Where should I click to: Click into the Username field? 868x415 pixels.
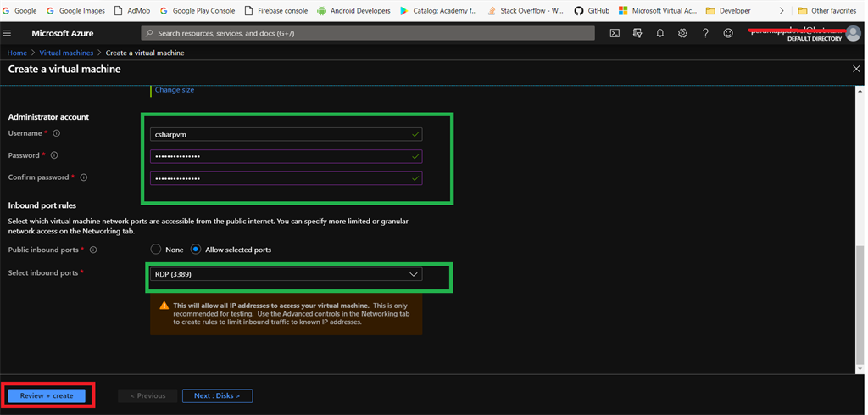tap(286, 134)
